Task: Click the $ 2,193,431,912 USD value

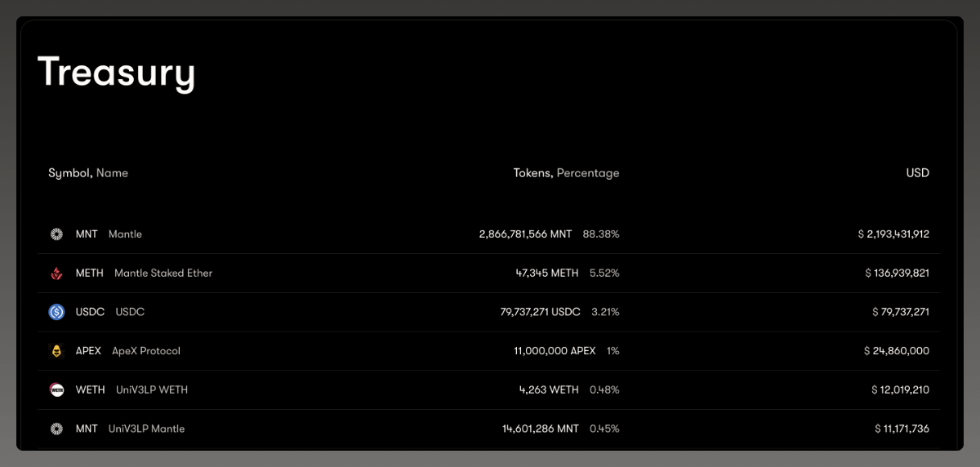Action: coord(893,234)
